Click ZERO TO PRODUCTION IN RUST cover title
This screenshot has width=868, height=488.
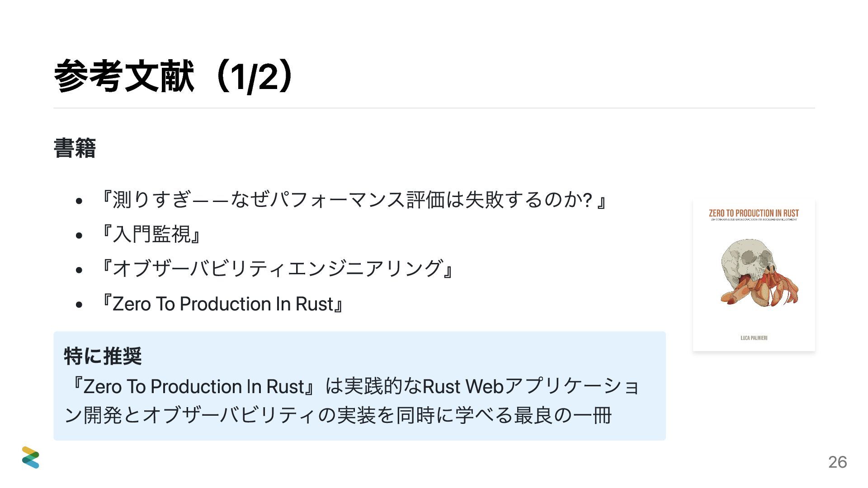[x=754, y=213]
